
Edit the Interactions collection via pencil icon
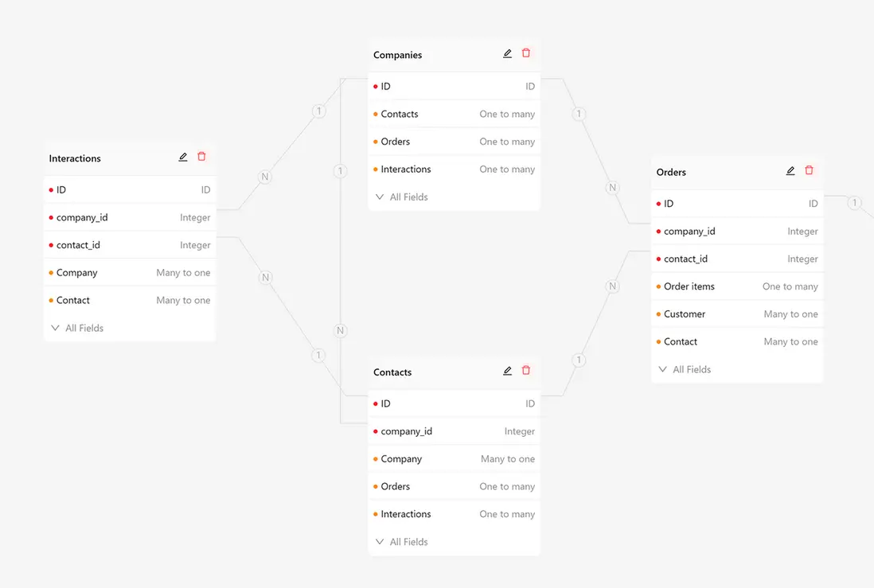182,156
